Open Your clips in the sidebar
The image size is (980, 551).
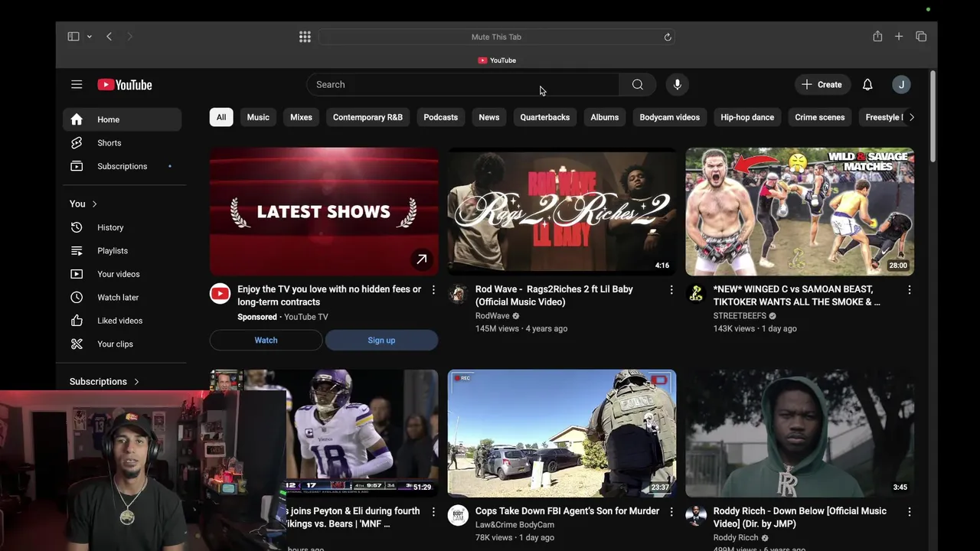(122, 344)
